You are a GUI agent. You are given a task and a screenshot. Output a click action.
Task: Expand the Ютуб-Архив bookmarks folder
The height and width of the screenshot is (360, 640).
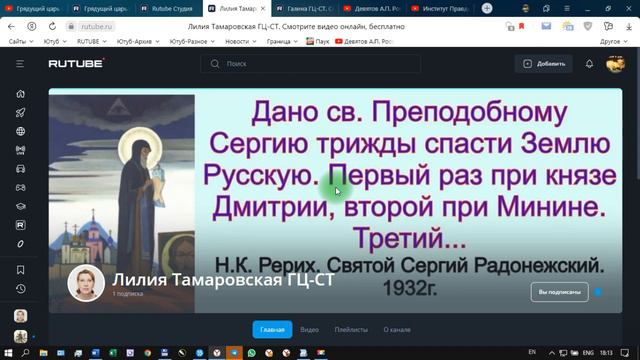pos(138,41)
